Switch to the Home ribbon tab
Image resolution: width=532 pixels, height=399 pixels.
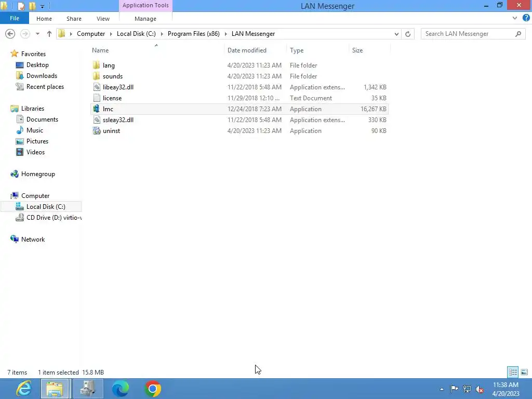(44, 19)
